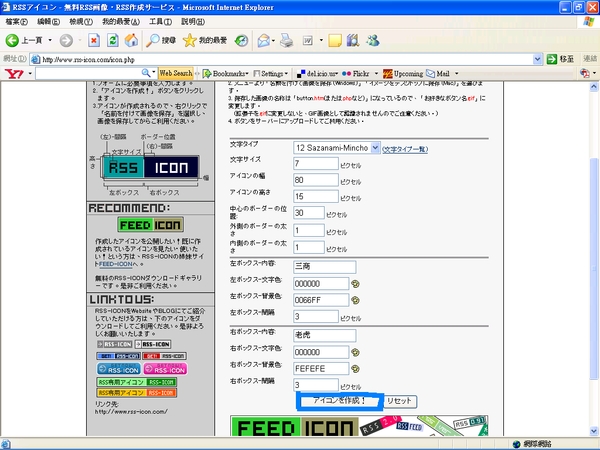Screen dimensions: 600x450
Task: Open the del.icio.us toolbar button
Action: (317, 73)
